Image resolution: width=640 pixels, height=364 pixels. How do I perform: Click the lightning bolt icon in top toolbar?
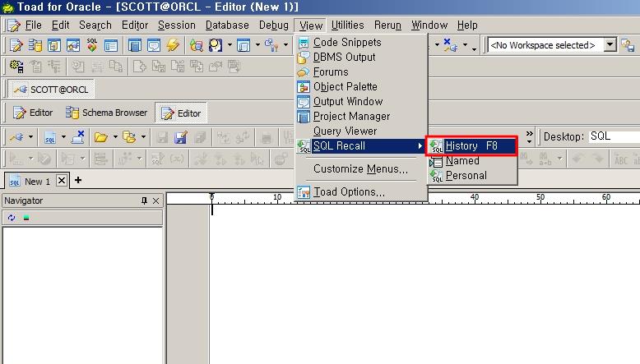click(x=173, y=45)
